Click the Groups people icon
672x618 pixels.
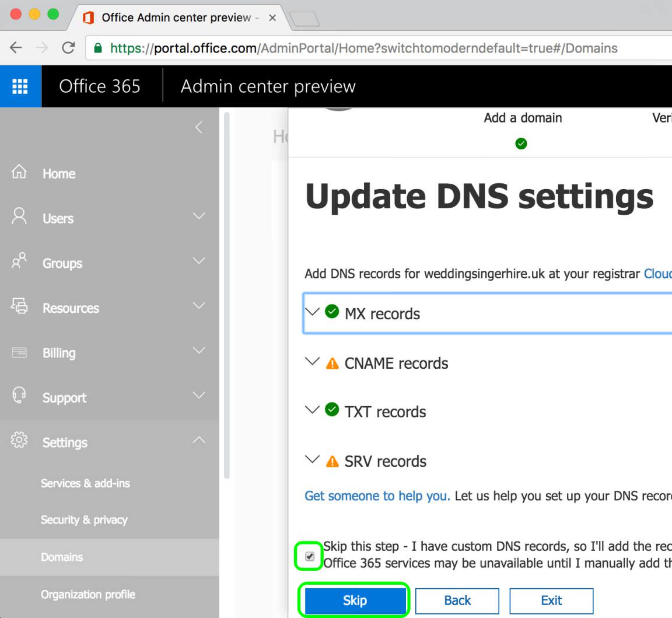coord(19,261)
